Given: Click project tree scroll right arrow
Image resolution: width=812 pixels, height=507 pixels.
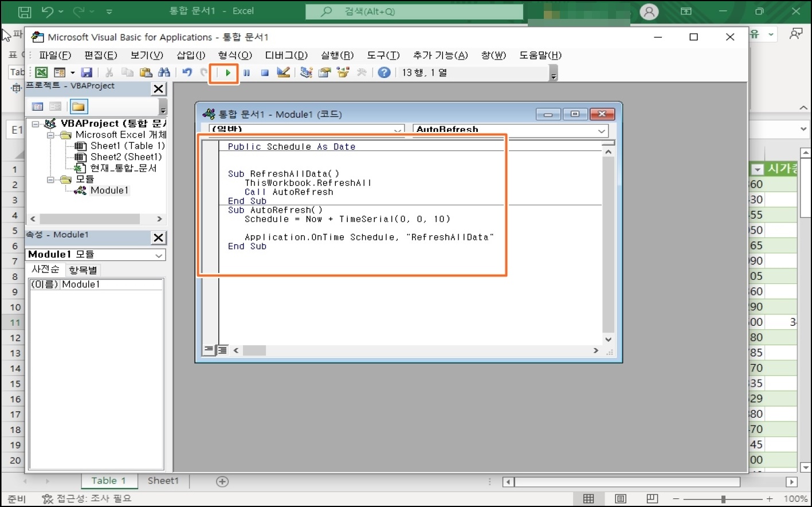Looking at the screenshot, I should (x=159, y=219).
